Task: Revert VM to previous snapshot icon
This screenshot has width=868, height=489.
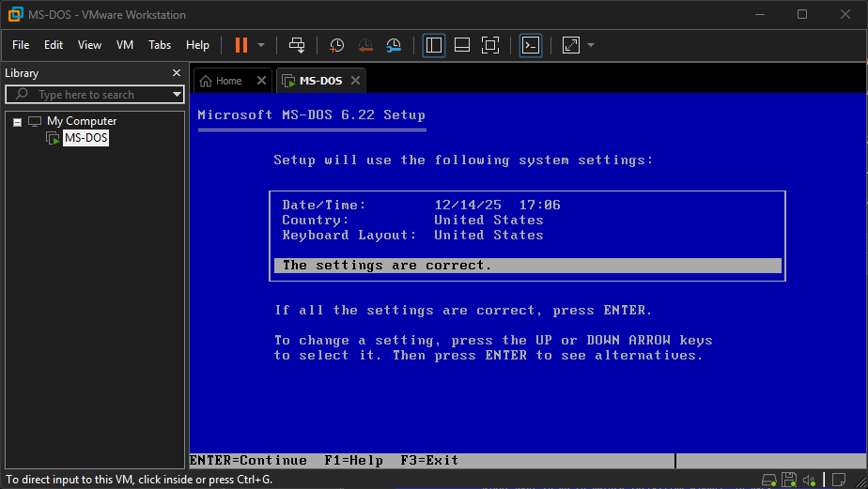Action: [x=365, y=45]
